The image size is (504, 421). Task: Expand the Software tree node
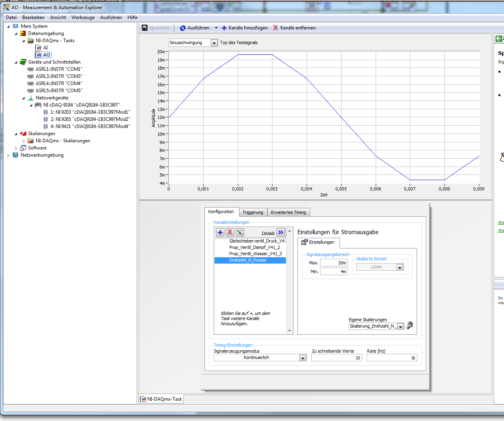(x=16, y=148)
